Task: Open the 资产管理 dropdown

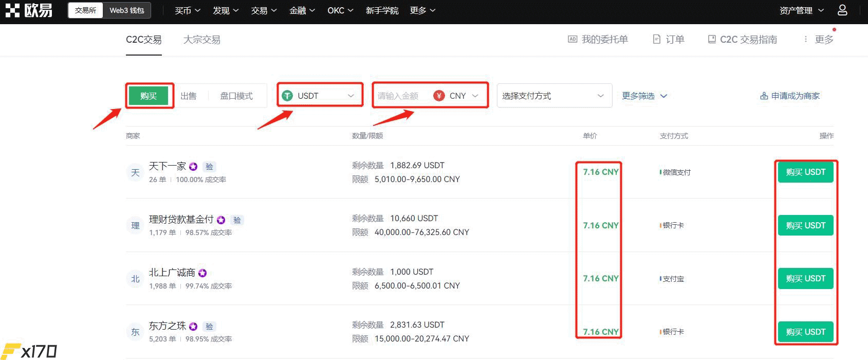Action: [802, 10]
